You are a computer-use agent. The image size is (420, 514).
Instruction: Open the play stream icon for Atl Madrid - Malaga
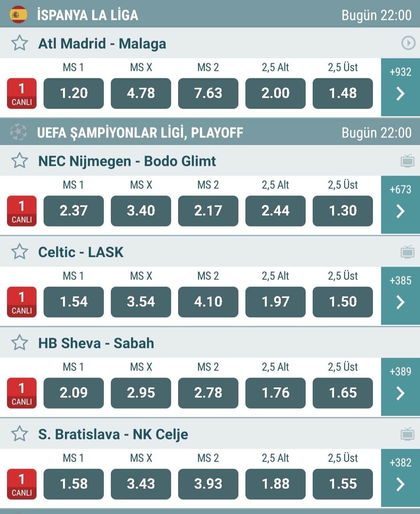(x=408, y=43)
